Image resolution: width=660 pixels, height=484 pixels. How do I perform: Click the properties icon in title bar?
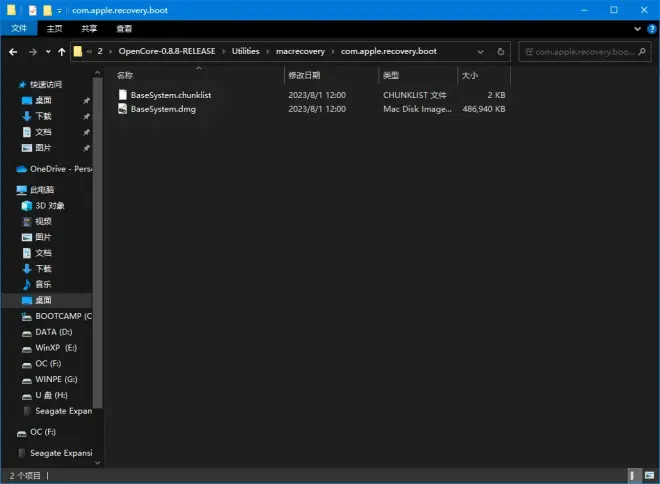coord(33,10)
